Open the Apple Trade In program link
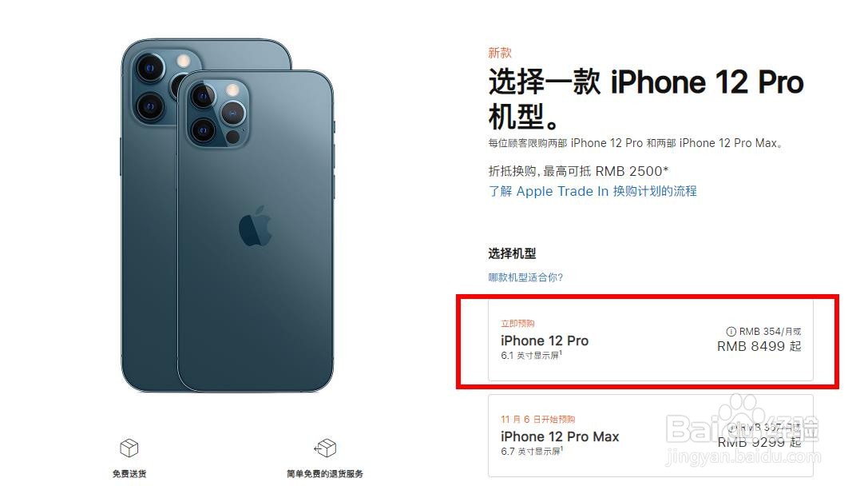The width and height of the screenshot is (868, 486). click(593, 191)
